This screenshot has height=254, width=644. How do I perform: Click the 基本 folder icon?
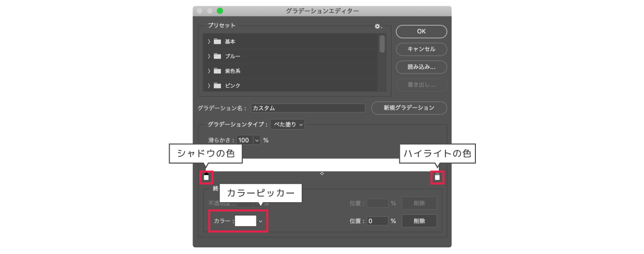click(x=217, y=42)
